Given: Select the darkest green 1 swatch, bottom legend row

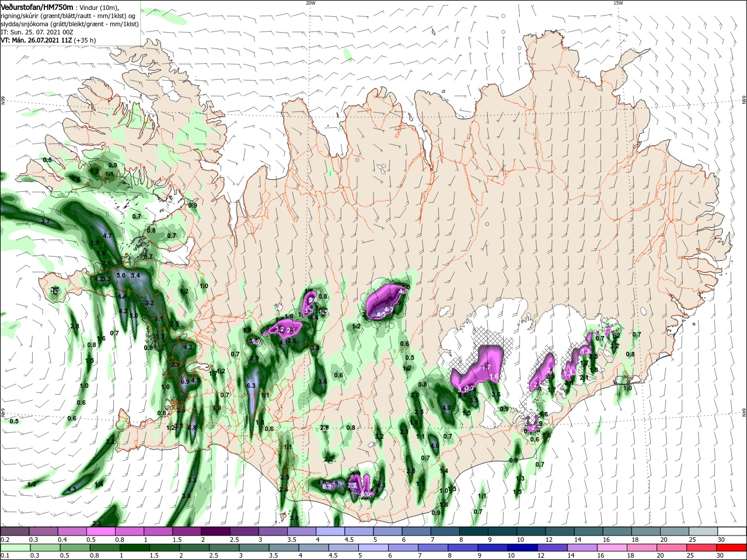Looking at the screenshot, I should coord(134,547).
